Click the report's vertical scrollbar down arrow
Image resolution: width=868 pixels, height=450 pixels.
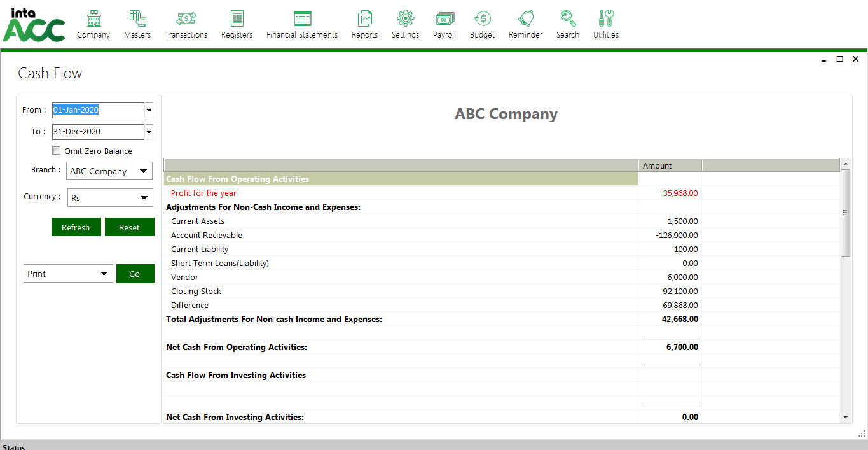(845, 418)
